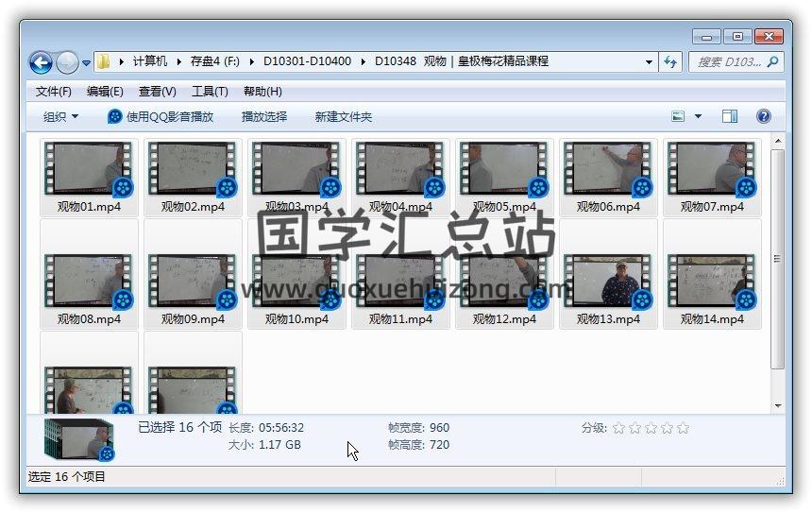The image size is (812, 513).
Task: Minimize the Explorer window
Action: (x=706, y=37)
